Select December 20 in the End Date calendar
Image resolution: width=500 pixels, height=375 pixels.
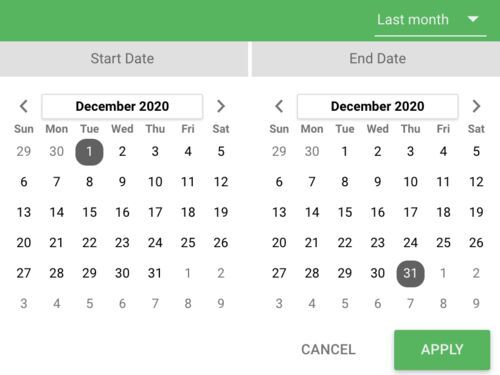click(279, 243)
